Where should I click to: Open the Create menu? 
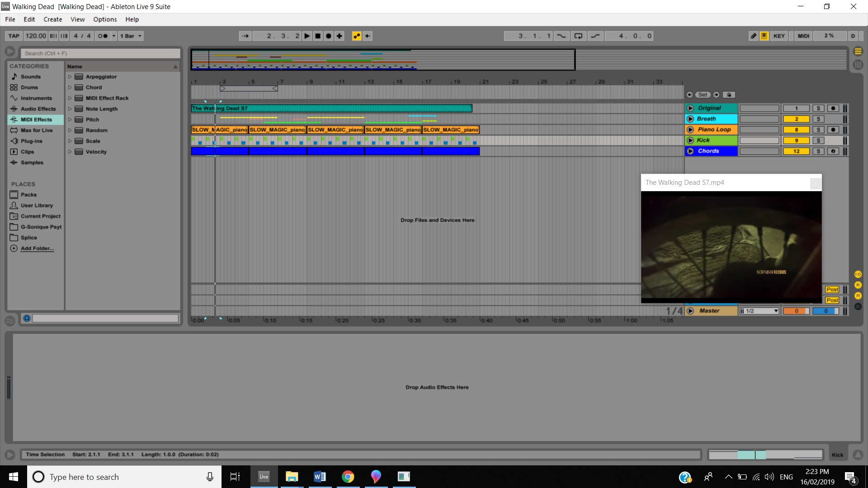[52, 19]
